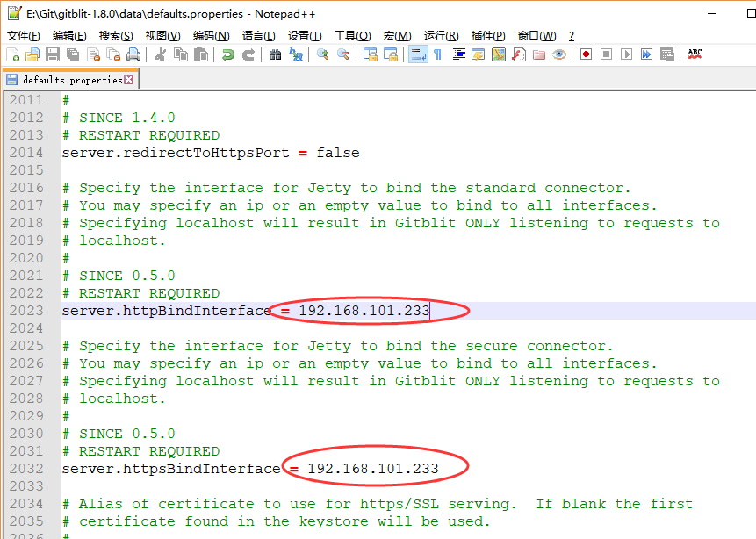Open the 窗口(W) menu
This screenshot has height=539, width=756.
click(x=536, y=36)
